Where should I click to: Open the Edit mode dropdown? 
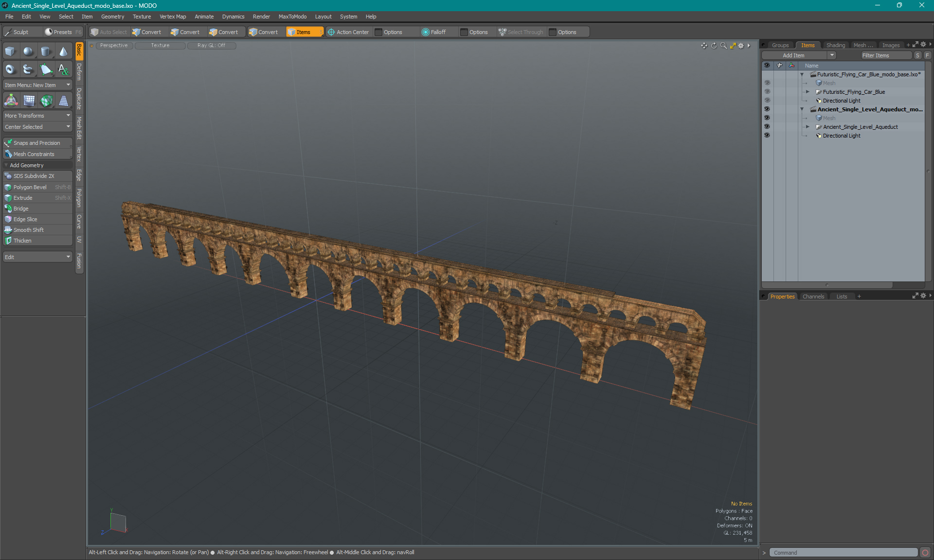tap(36, 257)
